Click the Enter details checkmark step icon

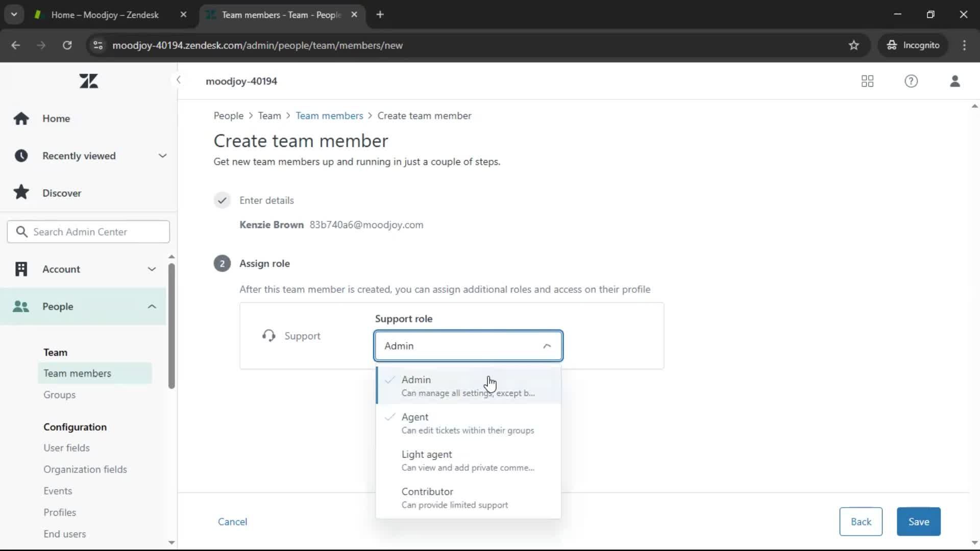click(x=222, y=200)
